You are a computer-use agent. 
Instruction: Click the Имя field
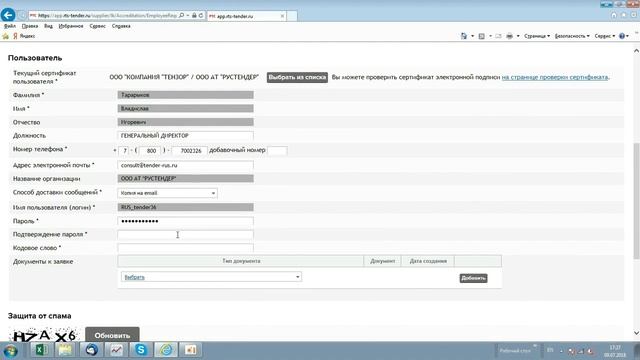coord(185,109)
